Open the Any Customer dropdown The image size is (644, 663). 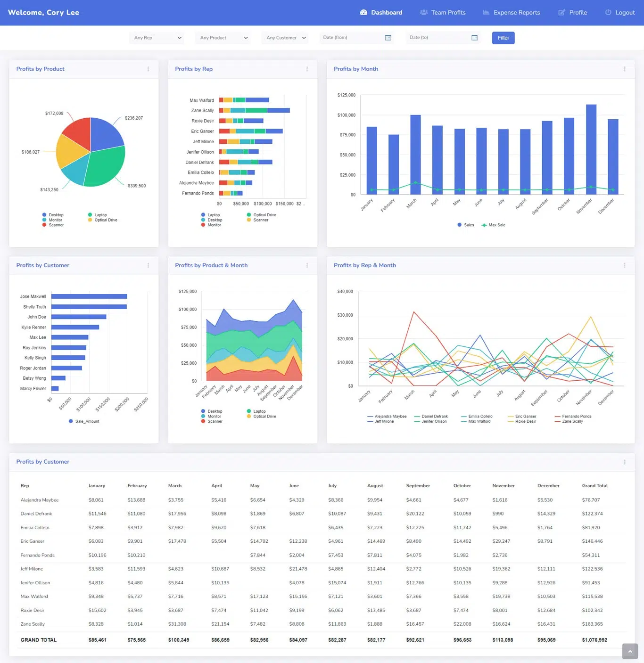(x=285, y=38)
